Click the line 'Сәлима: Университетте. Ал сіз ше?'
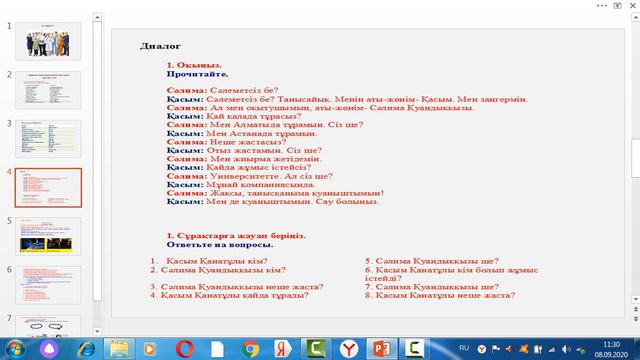Screen dimensions: 640x360 tap(250, 176)
